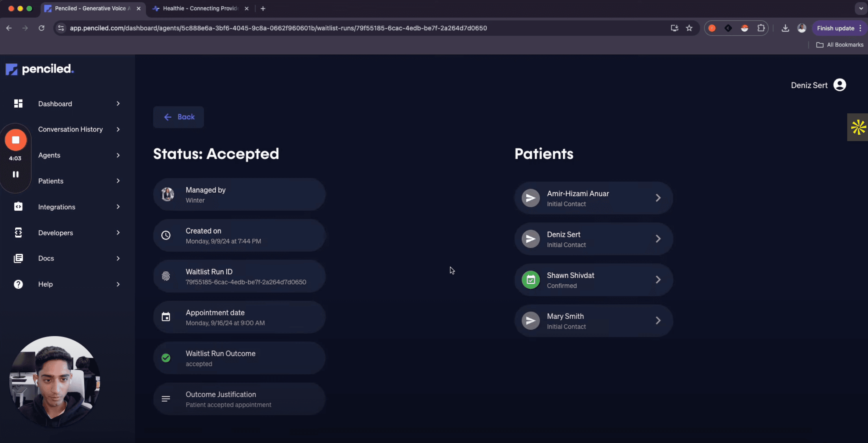Stop the screen recording

click(16, 140)
